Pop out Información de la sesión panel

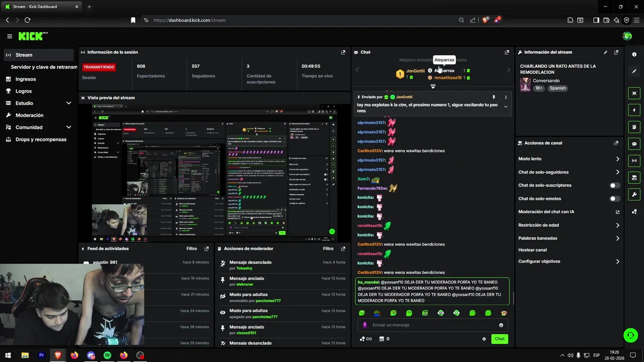343,52
